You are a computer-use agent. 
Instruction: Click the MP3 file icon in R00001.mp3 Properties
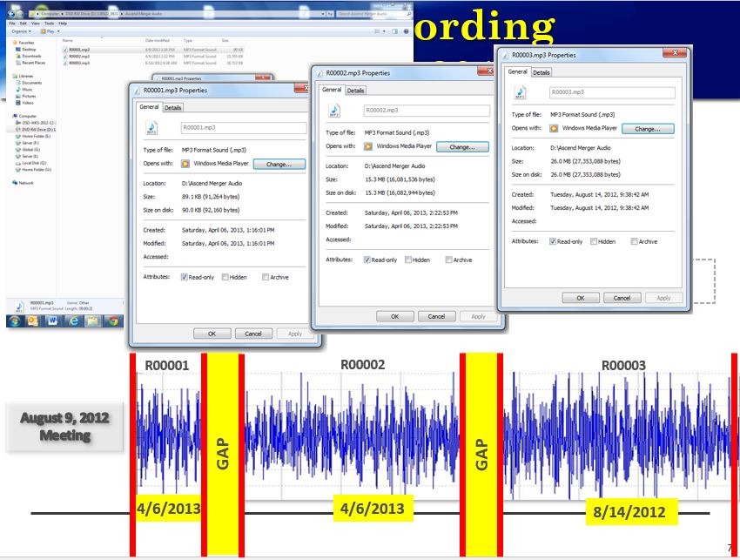[151, 129]
